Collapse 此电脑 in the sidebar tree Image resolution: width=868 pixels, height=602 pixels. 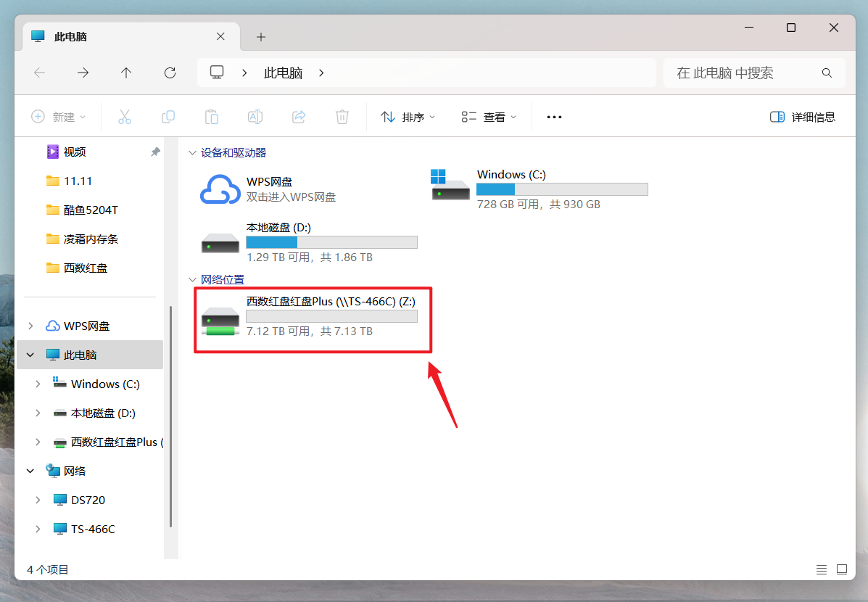31,355
